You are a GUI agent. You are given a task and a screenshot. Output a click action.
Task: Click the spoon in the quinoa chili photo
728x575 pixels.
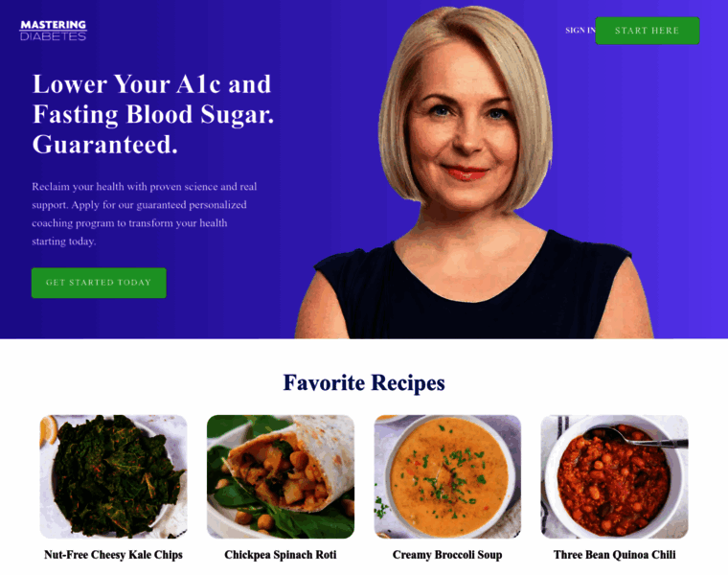(x=638, y=437)
